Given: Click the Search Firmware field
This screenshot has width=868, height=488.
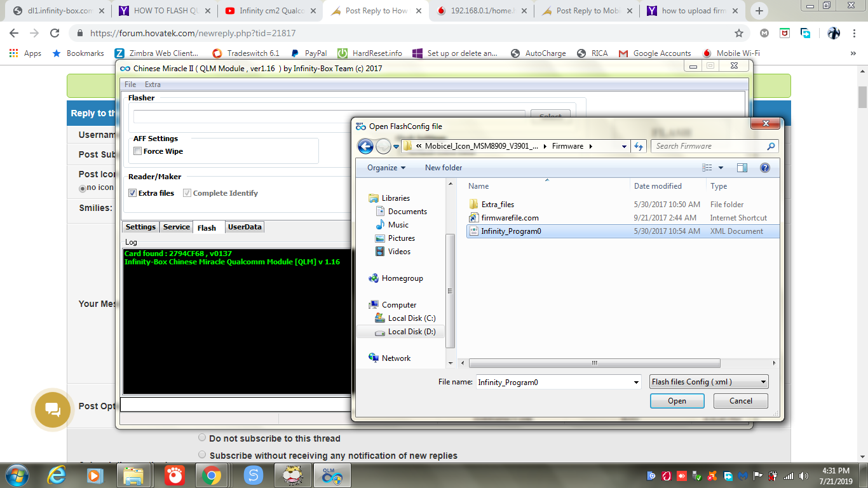Looking at the screenshot, I should [715, 146].
